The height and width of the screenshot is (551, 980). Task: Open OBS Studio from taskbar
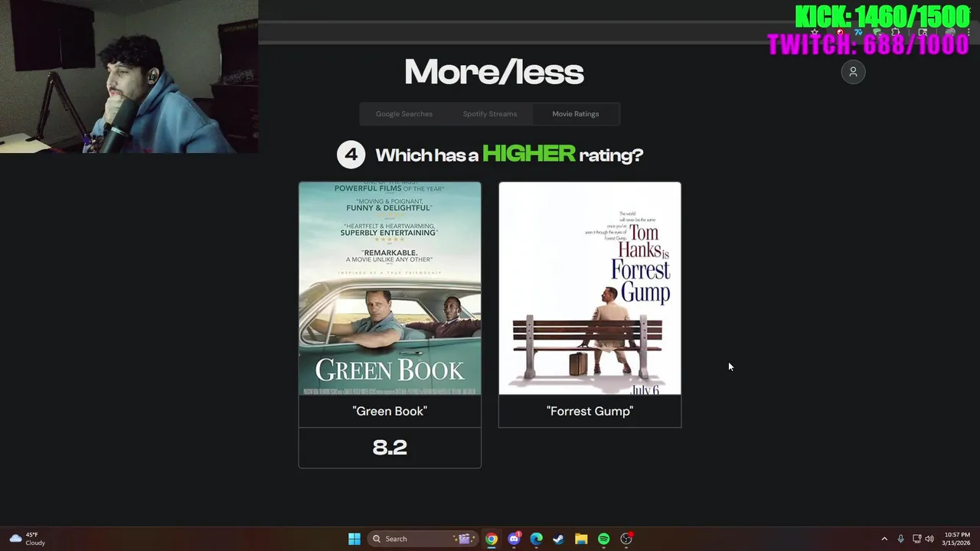coord(626,539)
